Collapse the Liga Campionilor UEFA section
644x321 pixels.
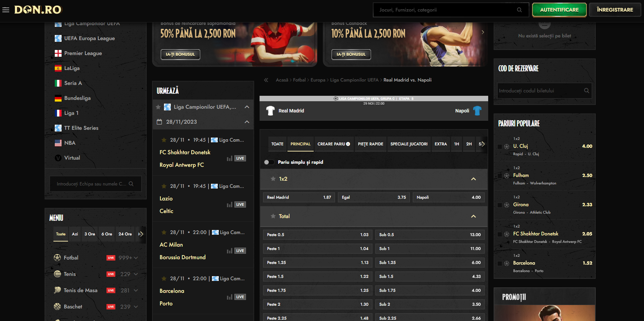click(247, 107)
